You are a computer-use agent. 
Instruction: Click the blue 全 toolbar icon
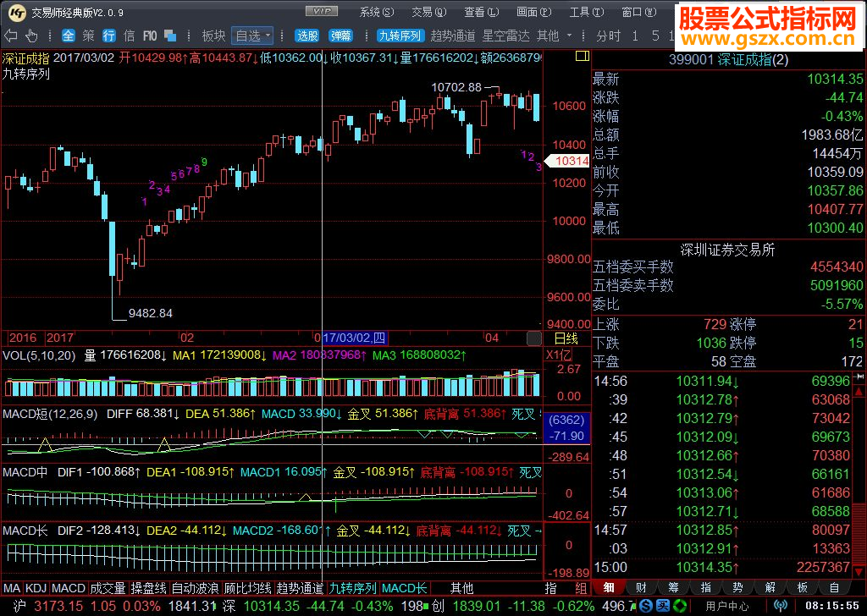pos(68,36)
